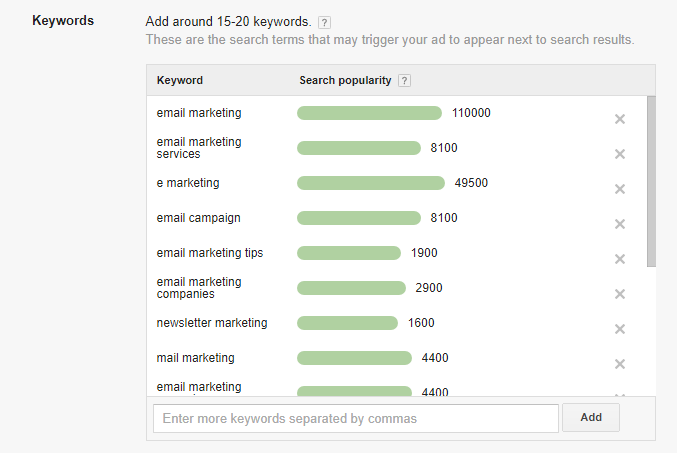Click the Search popularity column header
Viewport: 677px width, 453px height.
[345, 81]
